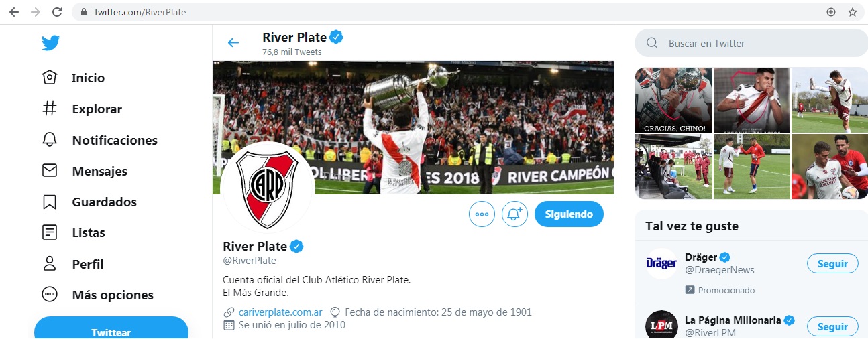Toggle tweet notifications bell for River Plate

514,214
